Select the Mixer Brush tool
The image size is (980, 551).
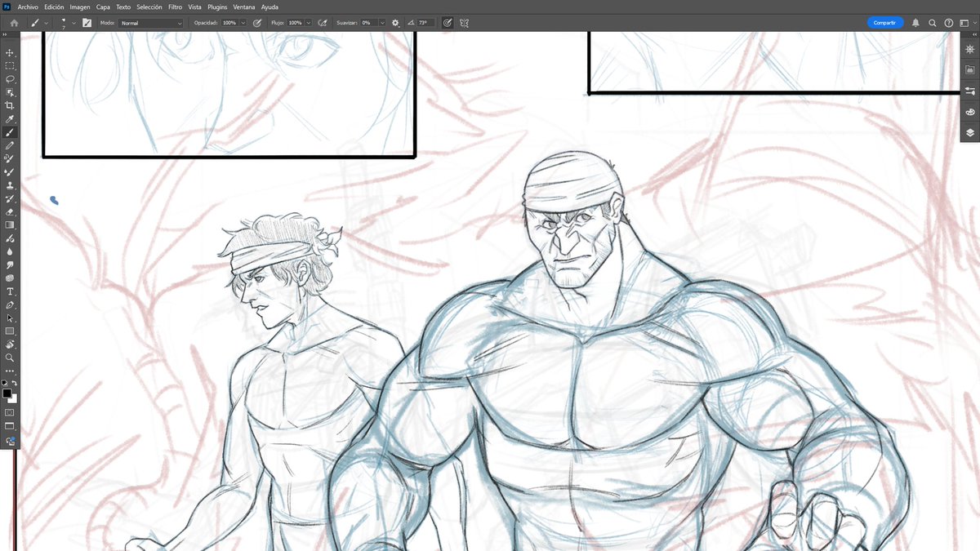click(x=10, y=172)
